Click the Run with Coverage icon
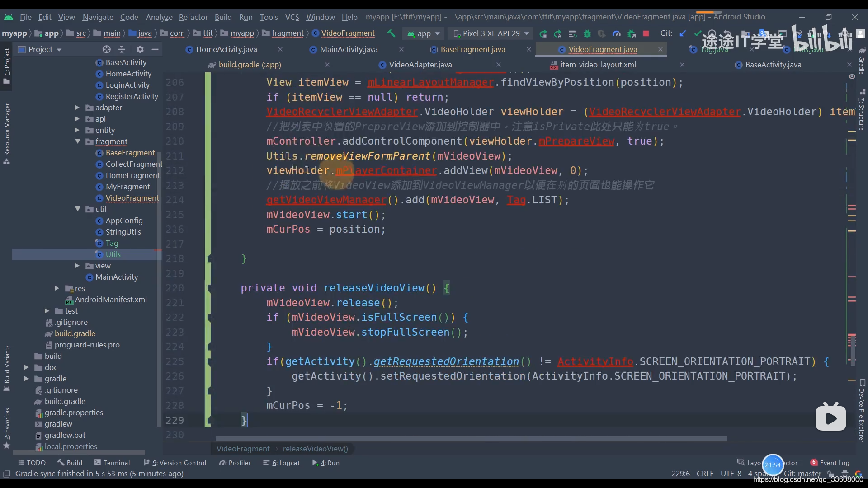This screenshot has width=868, height=488. [x=601, y=33]
